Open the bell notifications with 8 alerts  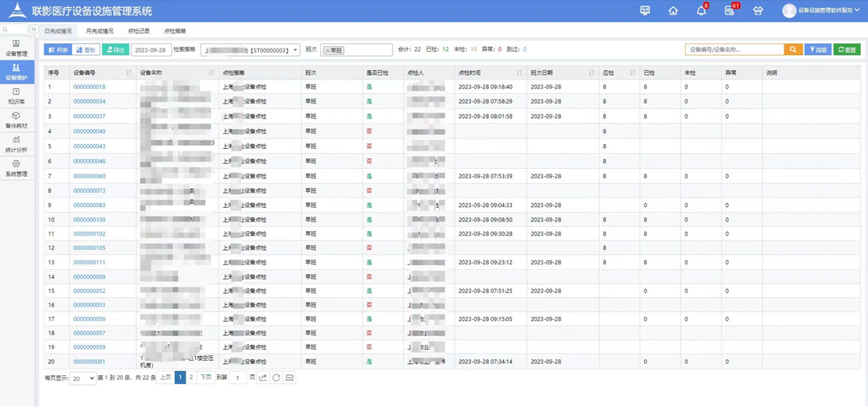tap(701, 11)
